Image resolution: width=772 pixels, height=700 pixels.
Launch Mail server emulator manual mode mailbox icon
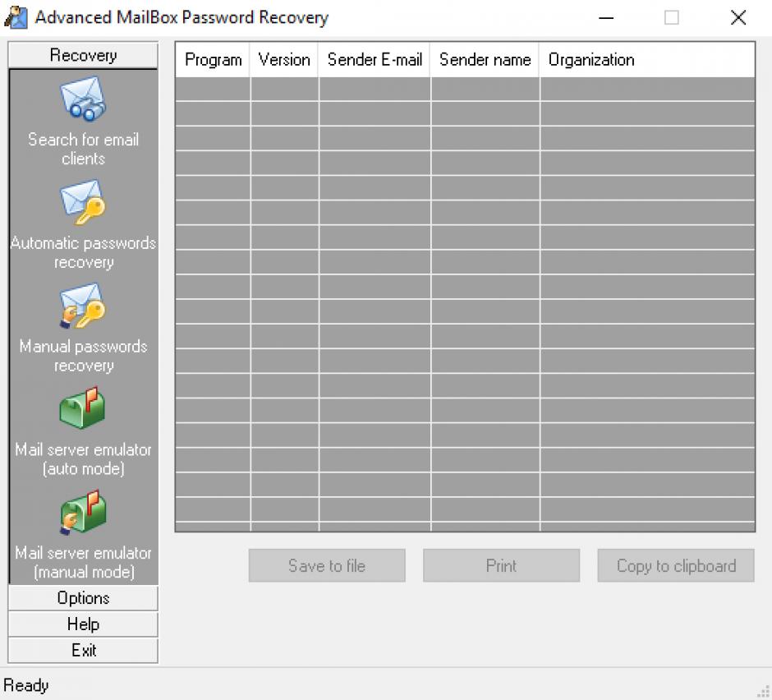pyautogui.click(x=83, y=513)
